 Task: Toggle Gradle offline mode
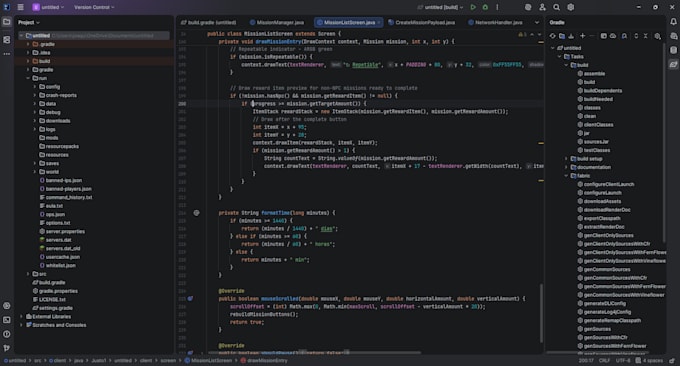pyautogui.click(x=613, y=36)
